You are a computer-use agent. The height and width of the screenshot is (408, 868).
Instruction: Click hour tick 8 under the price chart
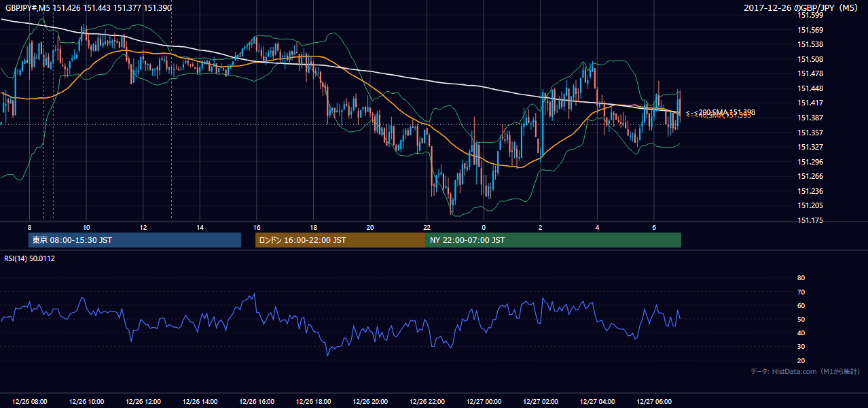pyautogui.click(x=30, y=227)
